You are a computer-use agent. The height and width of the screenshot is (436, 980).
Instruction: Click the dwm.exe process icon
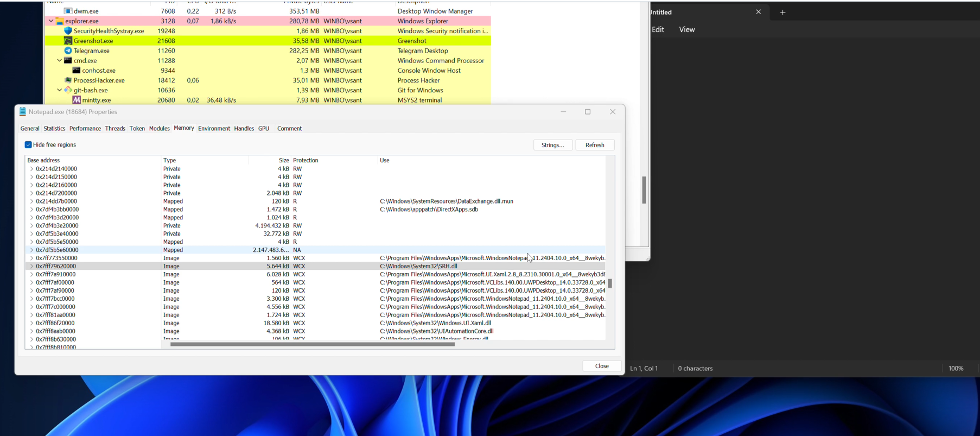click(x=68, y=11)
